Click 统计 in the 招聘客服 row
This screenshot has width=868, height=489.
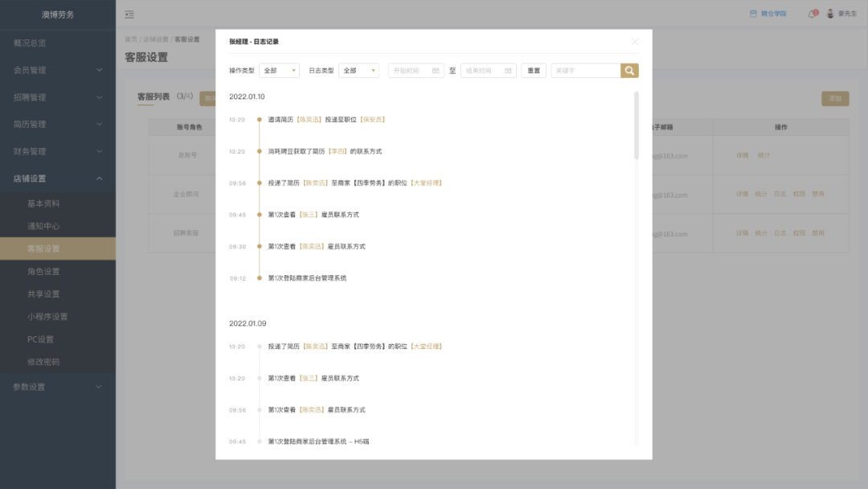tap(761, 233)
